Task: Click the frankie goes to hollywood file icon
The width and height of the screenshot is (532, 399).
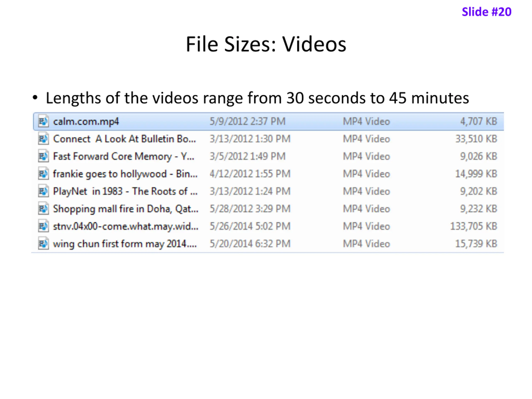Action: pos(43,174)
